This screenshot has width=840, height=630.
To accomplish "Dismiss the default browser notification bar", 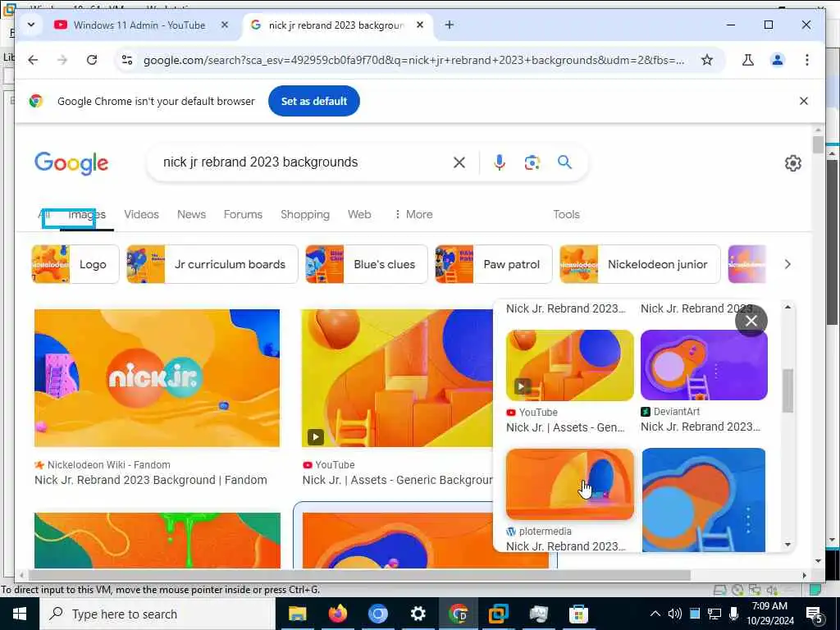I will pyautogui.click(x=804, y=101).
